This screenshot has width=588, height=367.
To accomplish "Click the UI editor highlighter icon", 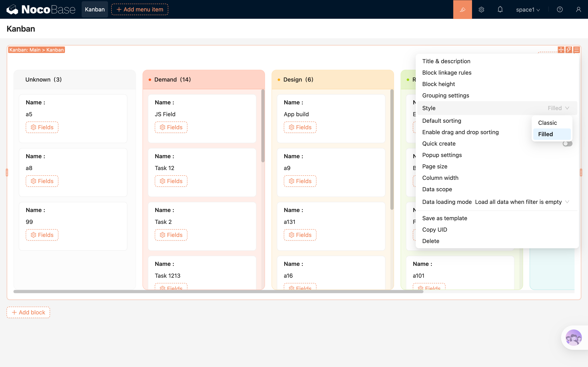I will click(x=462, y=9).
